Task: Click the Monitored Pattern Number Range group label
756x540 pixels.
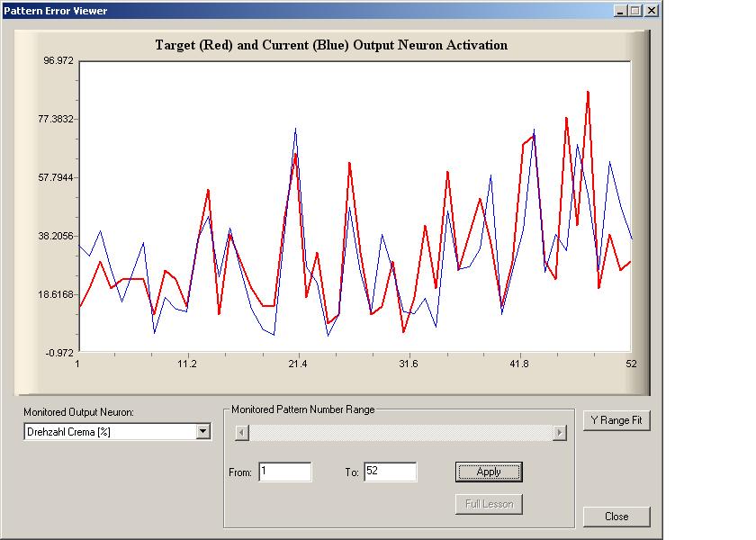Action: [302, 409]
